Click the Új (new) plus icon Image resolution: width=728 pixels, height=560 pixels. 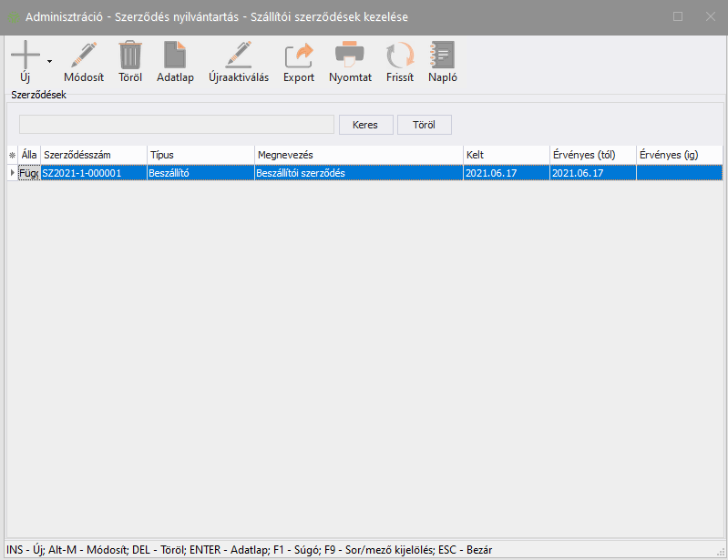click(25, 56)
